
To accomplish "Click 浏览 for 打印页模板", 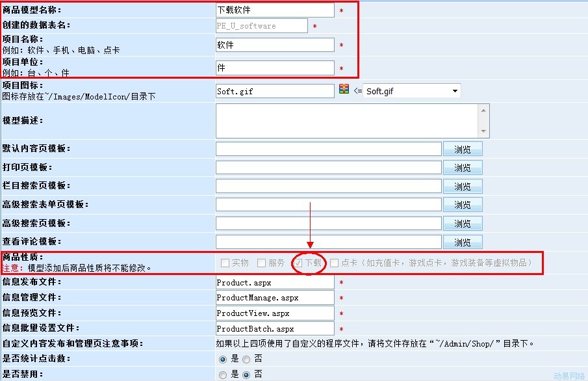I will click(x=463, y=168).
